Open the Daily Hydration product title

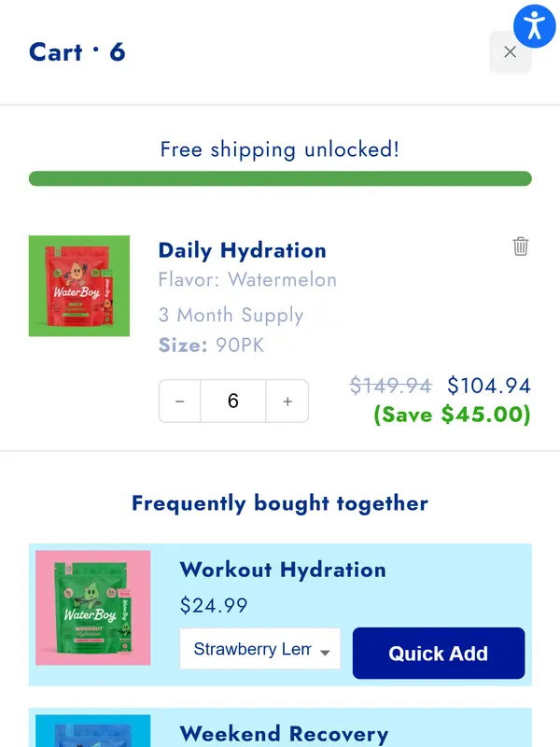click(242, 250)
